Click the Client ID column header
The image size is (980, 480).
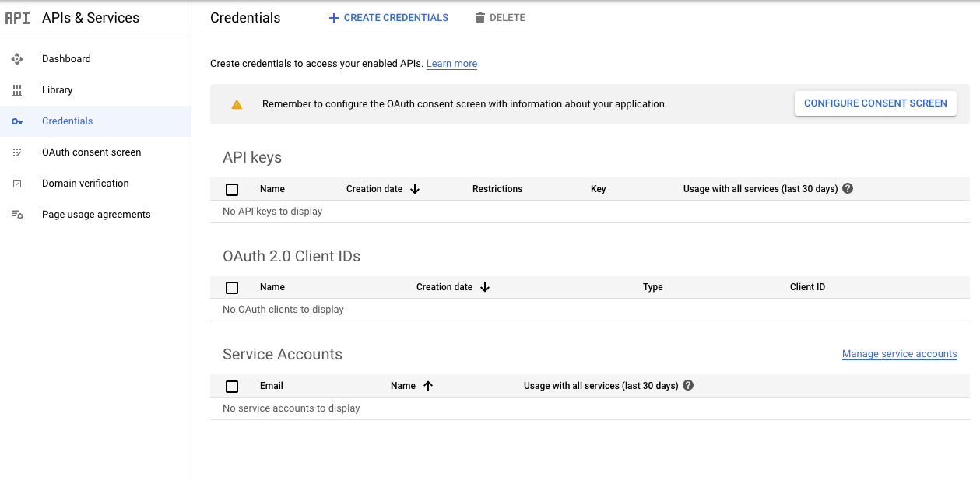click(x=807, y=287)
